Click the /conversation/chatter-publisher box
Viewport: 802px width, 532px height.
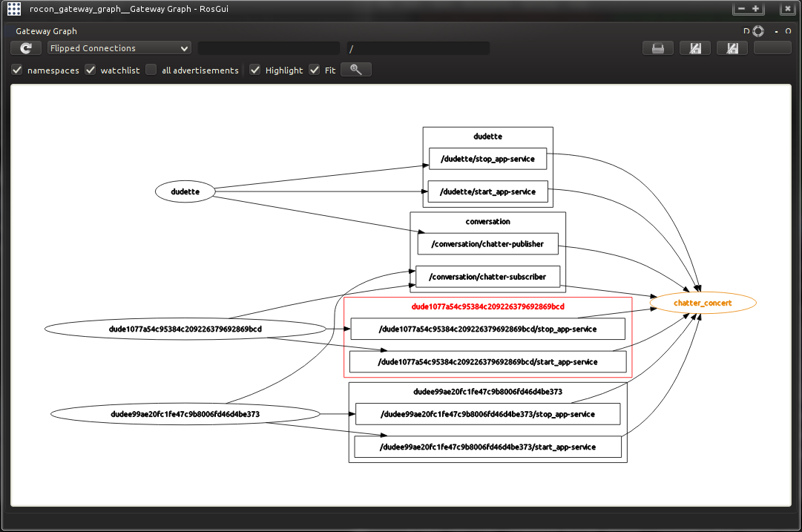[487, 243]
